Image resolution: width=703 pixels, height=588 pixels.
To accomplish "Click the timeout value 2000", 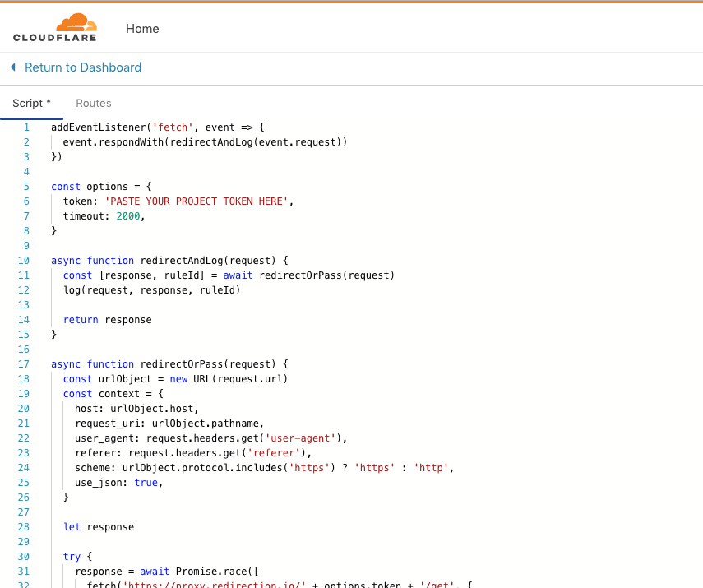I will [128, 216].
